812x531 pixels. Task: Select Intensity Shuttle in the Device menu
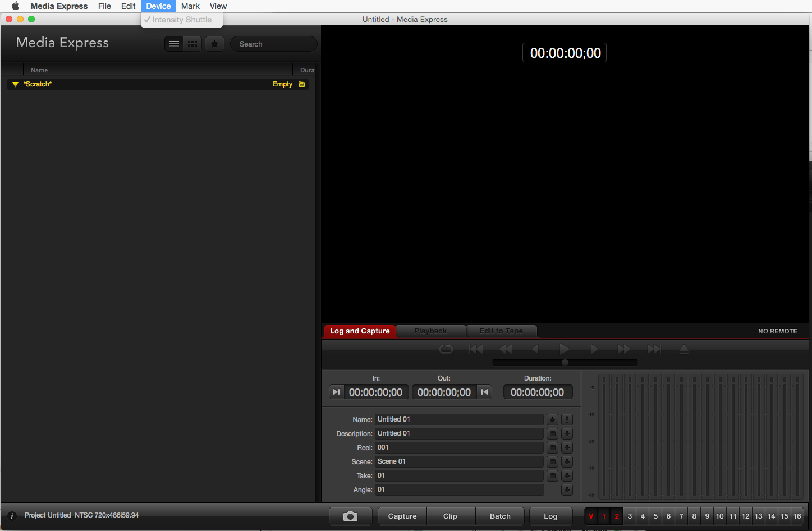pyautogui.click(x=182, y=20)
